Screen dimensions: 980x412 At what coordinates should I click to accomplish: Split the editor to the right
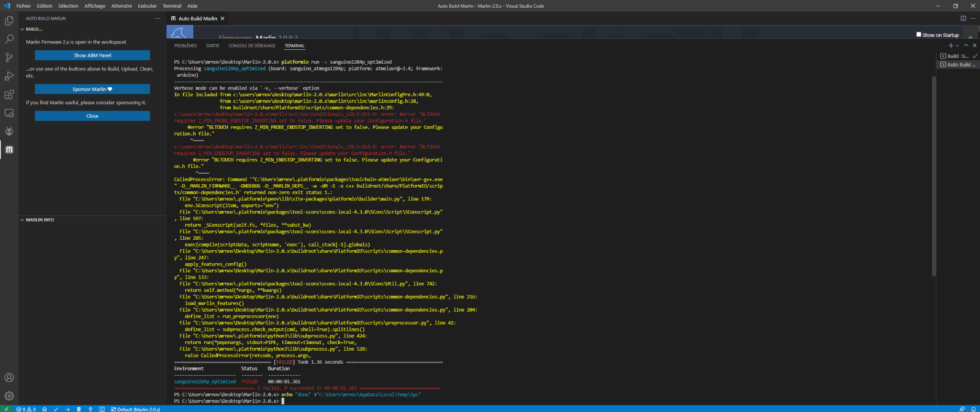click(x=963, y=18)
